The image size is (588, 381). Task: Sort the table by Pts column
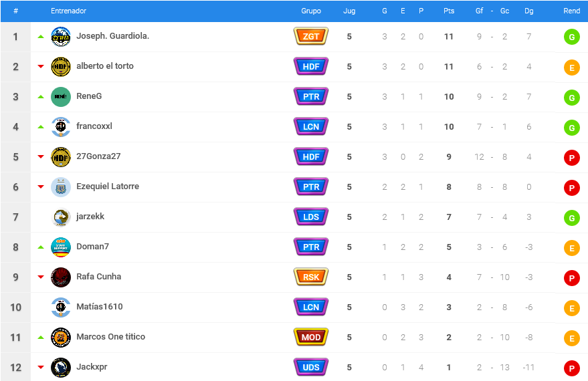click(x=449, y=11)
